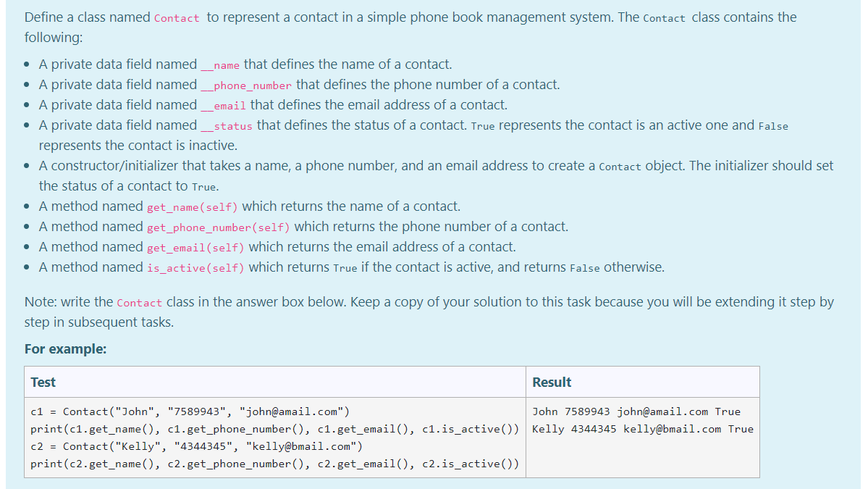868x489 pixels.
Task: Select the __status code text
Action: (x=226, y=126)
